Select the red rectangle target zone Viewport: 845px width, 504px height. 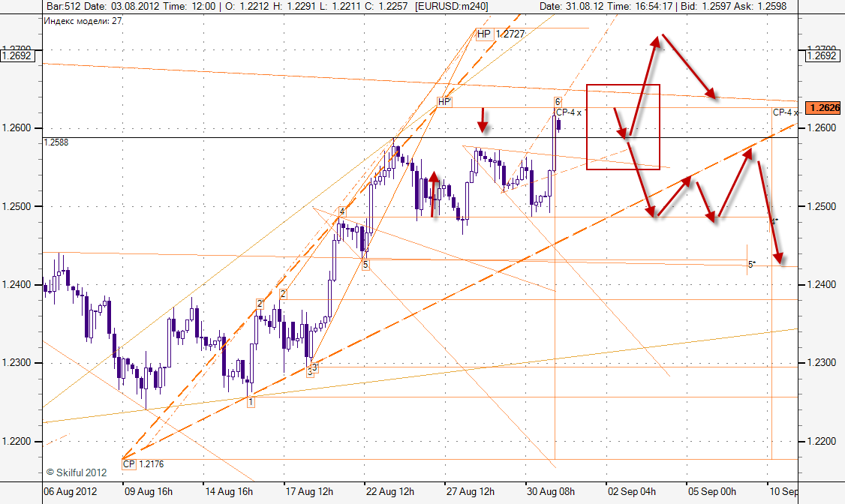pos(623,127)
